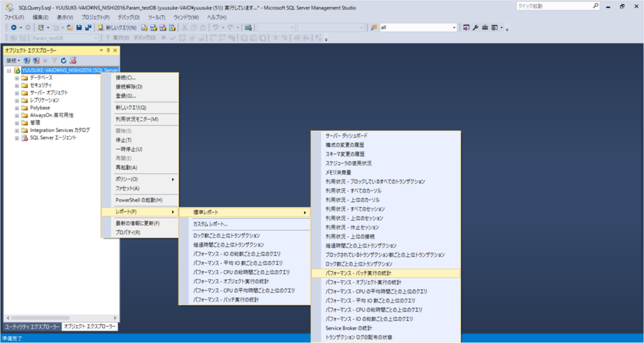Expand the セキュリティ tree node
Image resolution: width=644 pixels, height=343 pixels.
tap(17, 86)
